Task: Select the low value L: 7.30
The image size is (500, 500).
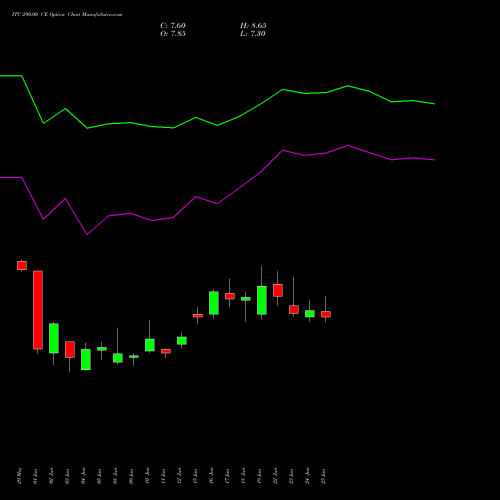Action: point(253,34)
